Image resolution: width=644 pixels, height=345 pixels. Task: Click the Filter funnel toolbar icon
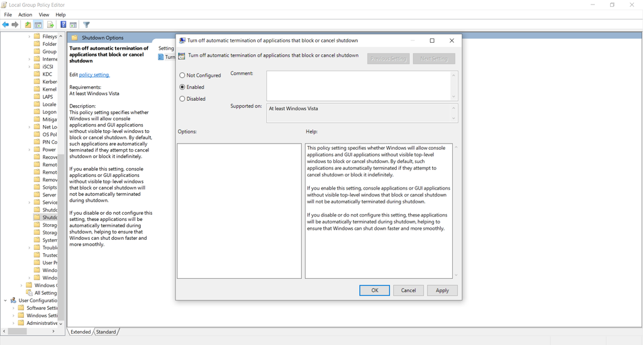coord(86,25)
